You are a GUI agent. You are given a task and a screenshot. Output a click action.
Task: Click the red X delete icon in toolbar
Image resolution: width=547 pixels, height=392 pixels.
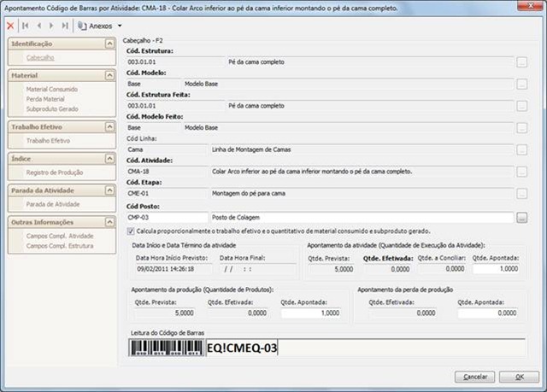click(x=10, y=26)
